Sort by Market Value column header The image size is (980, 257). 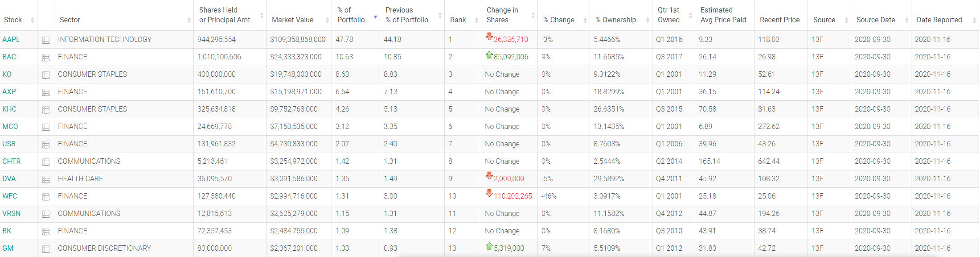coord(292,20)
